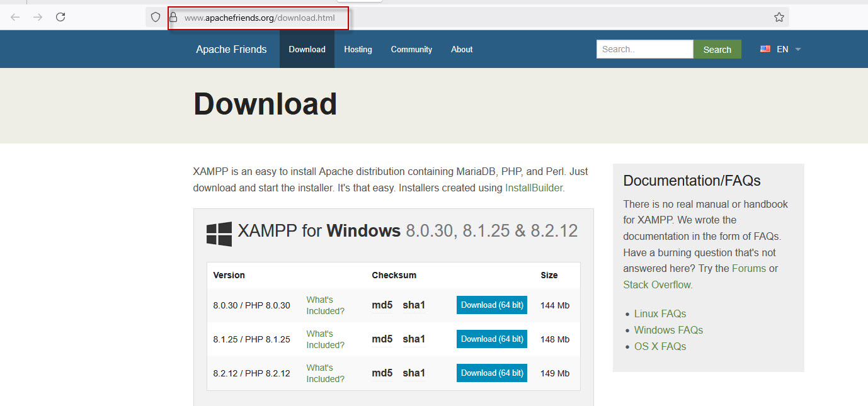Click the padlock site security icon
Image resolution: width=868 pixels, height=406 pixels.
tap(173, 18)
